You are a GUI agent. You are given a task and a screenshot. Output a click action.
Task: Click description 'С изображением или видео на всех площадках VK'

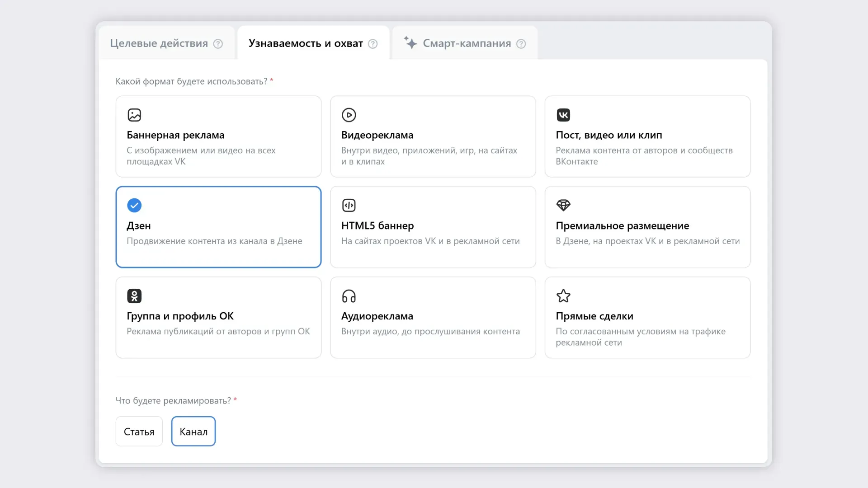point(201,156)
